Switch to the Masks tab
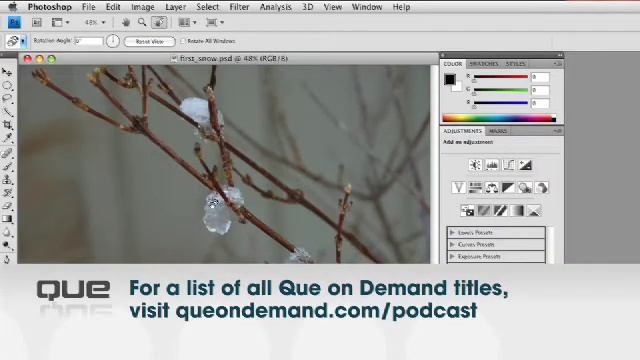The width and height of the screenshot is (640, 360). click(x=498, y=131)
